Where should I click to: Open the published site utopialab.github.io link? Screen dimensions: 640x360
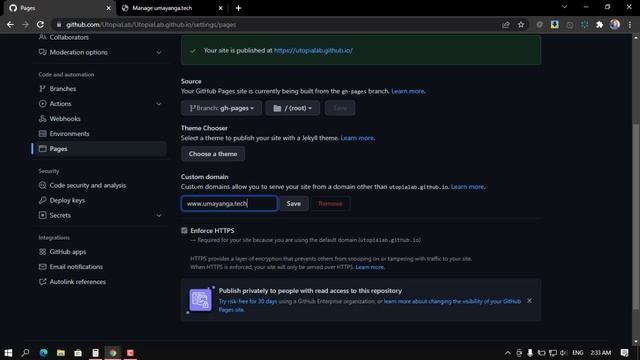[x=313, y=51]
